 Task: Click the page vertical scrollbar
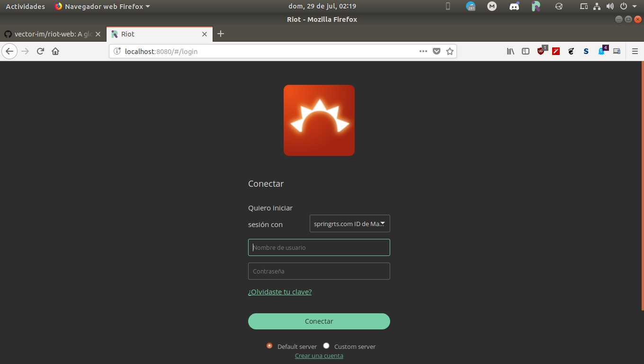tap(643, 186)
